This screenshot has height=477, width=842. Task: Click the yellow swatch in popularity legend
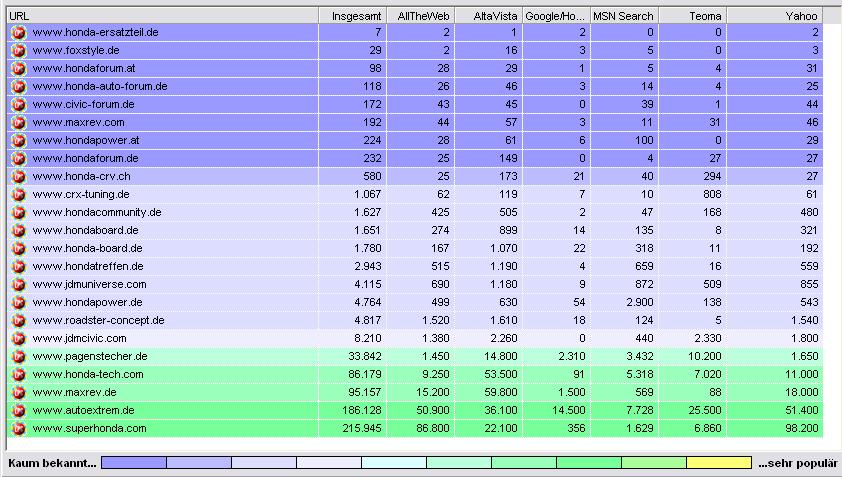[x=719, y=463]
